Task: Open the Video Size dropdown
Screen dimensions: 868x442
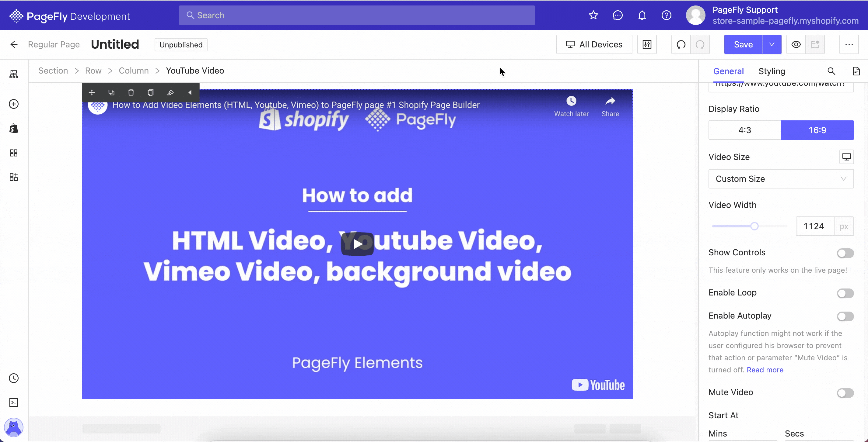Action: (781, 179)
